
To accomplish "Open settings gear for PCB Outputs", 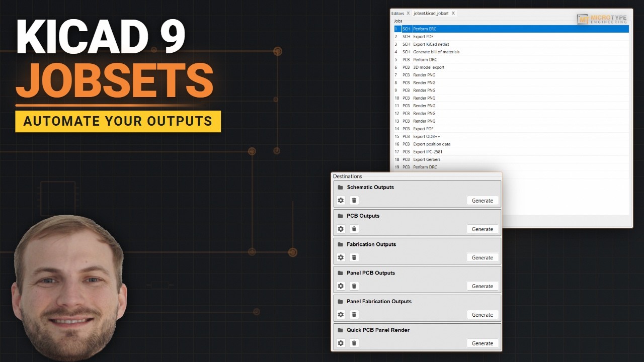I will (x=341, y=229).
